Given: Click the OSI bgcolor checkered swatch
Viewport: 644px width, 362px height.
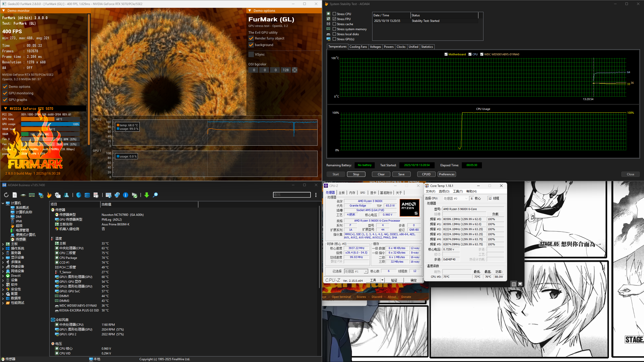Looking at the screenshot, I should tap(295, 70).
